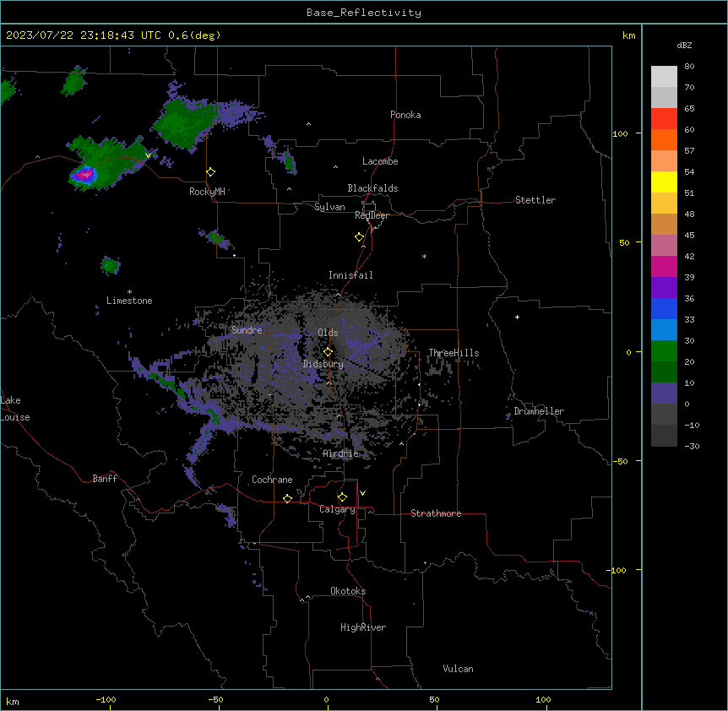Click the white plus marker north of Drumheller

tap(517, 317)
